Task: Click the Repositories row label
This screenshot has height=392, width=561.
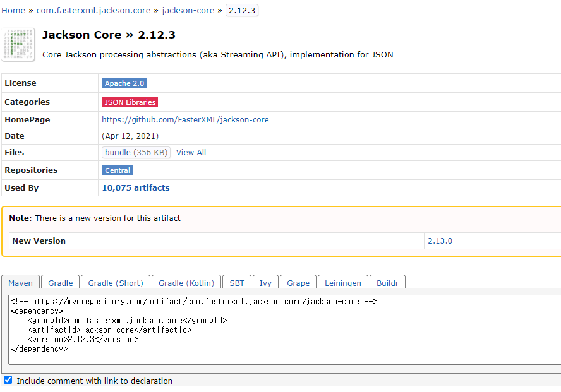Action: point(31,170)
